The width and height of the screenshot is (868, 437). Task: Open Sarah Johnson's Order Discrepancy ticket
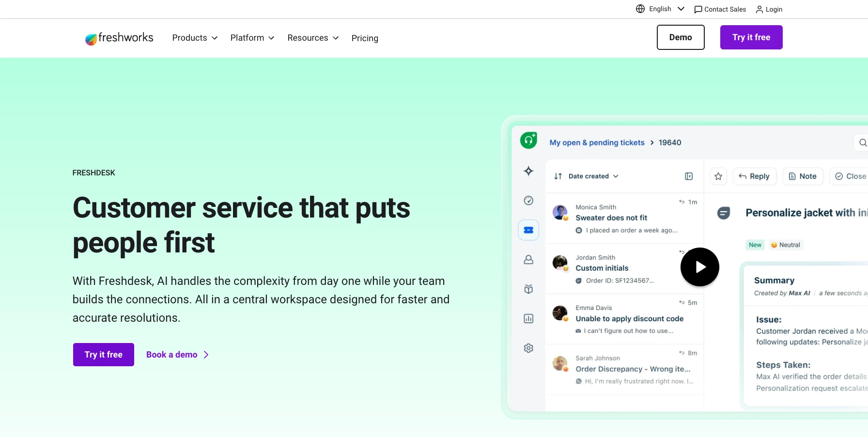624,370
